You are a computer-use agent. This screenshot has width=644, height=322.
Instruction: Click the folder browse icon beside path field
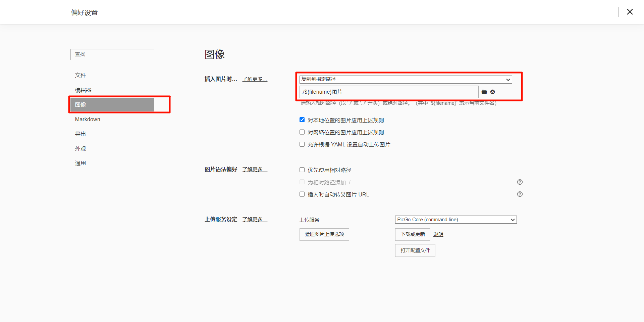point(484,92)
